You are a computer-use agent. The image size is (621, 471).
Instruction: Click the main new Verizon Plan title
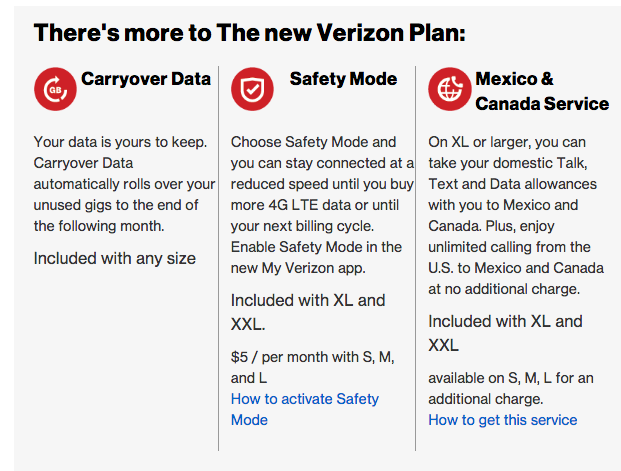click(x=250, y=33)
